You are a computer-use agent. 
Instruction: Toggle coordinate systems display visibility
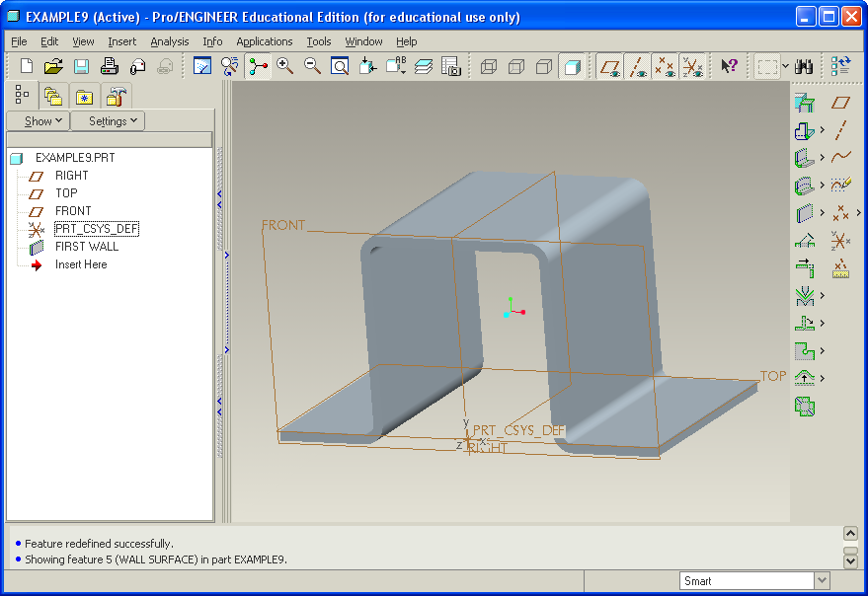coord(692,66)
